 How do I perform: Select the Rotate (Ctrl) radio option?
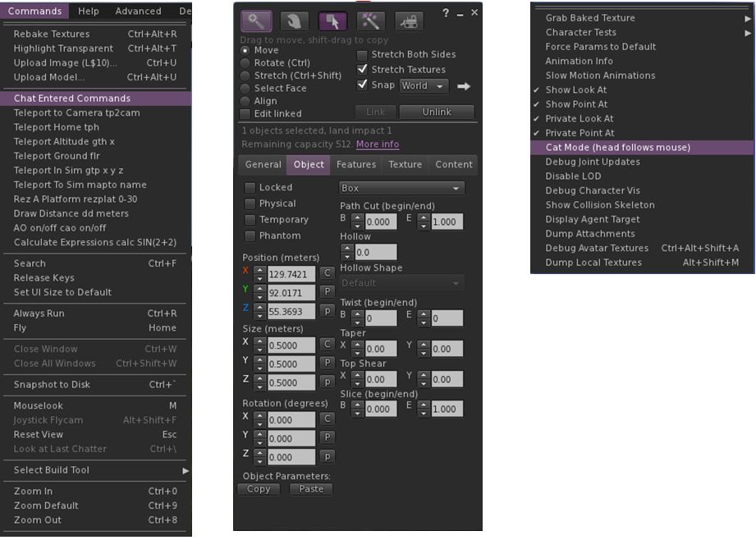tap(245, 63)
